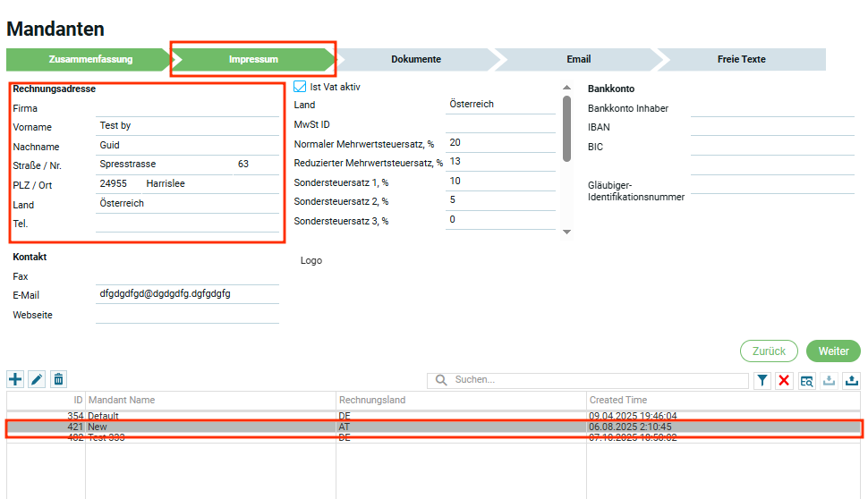The image size is (868, 499).
Task: Click the add new Mandant plus icon
Action: pos(15,379)
